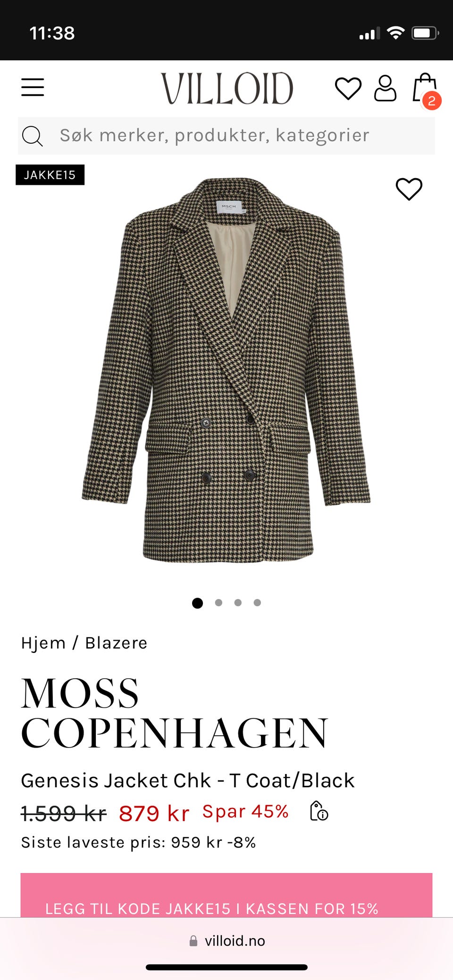453x980 pixels.
Task: Select the fourth image carousel dot
Action: click(x=257, y=602)
